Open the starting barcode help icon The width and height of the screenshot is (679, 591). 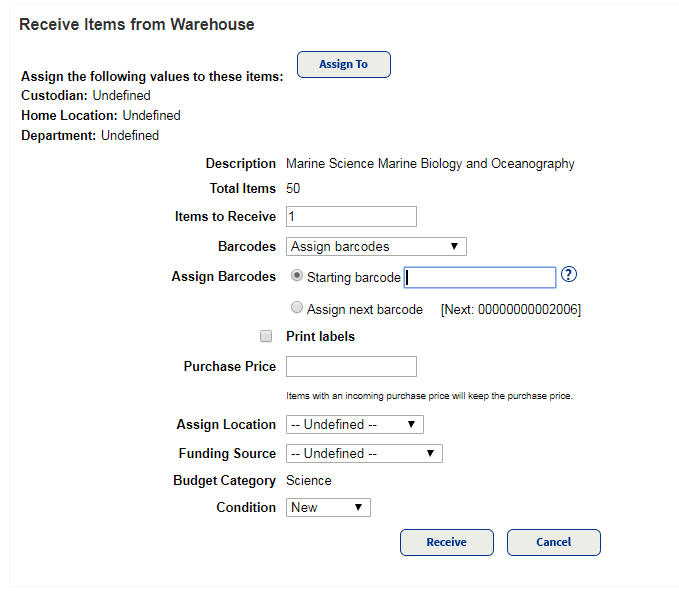(569, 275)
